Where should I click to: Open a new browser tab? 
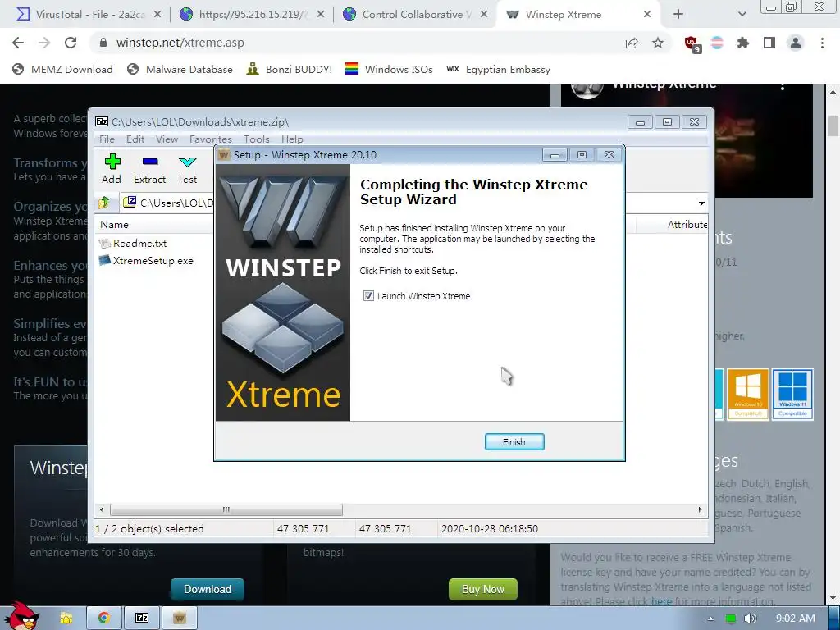click(x=678, y=15)
